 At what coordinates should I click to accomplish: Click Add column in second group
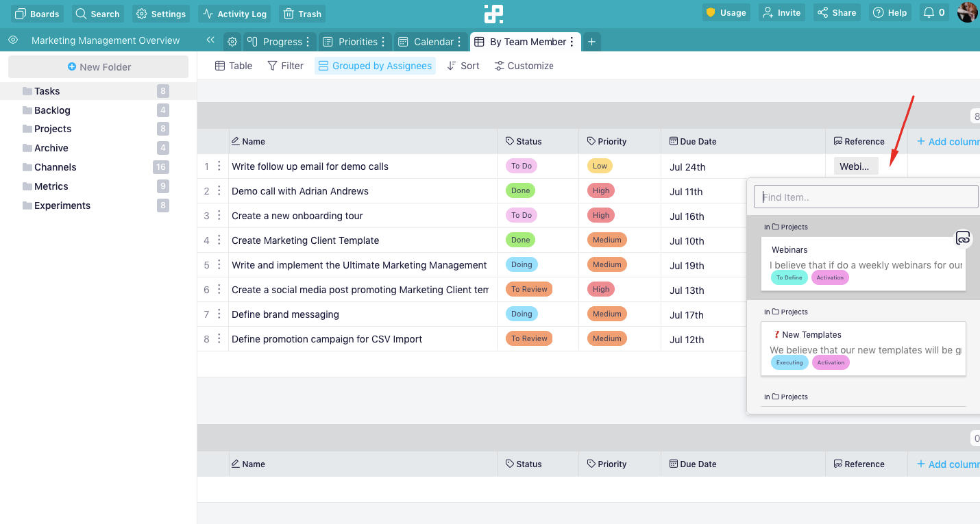[x=948, y=464]
